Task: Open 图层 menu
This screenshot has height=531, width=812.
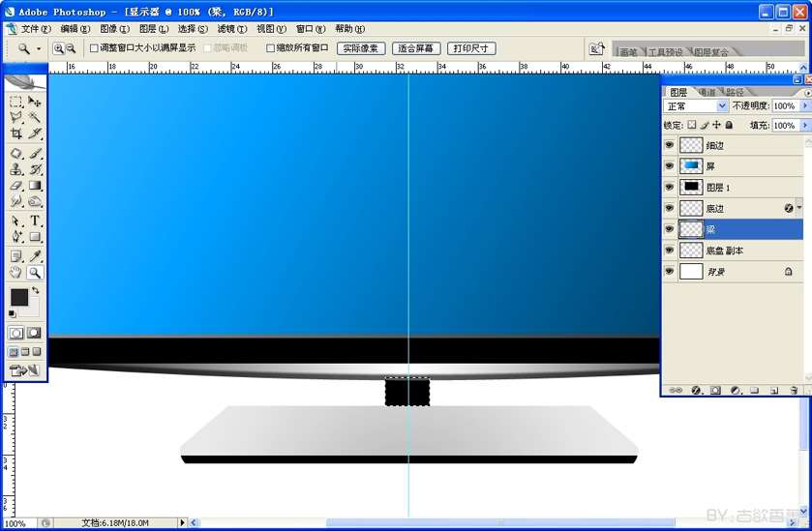Action: [x=154, y=29]
